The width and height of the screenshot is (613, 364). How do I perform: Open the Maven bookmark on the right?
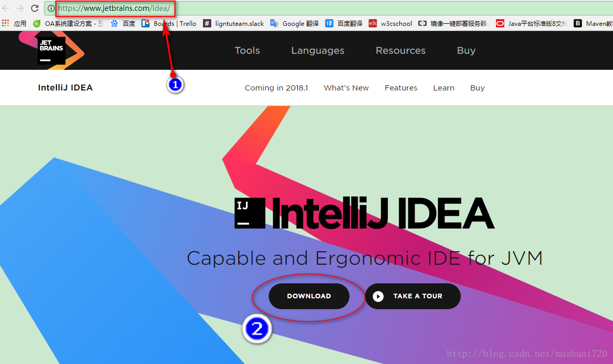[595, 23]
